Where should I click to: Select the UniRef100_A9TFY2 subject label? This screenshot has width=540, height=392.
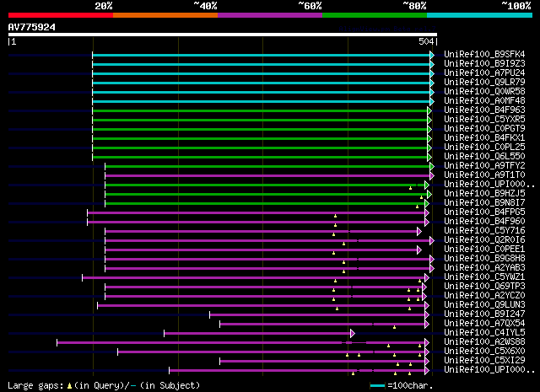(x=484, y=166)
